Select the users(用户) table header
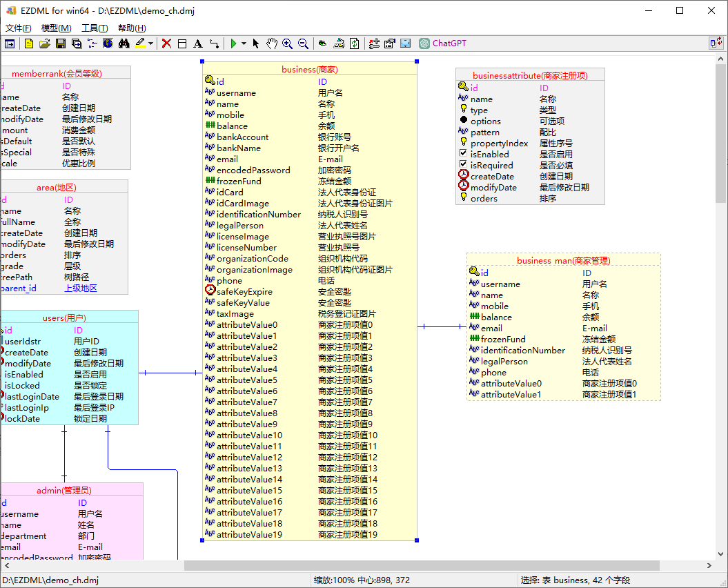This screenshot has height=588, width=728. [x=65, y=318]
